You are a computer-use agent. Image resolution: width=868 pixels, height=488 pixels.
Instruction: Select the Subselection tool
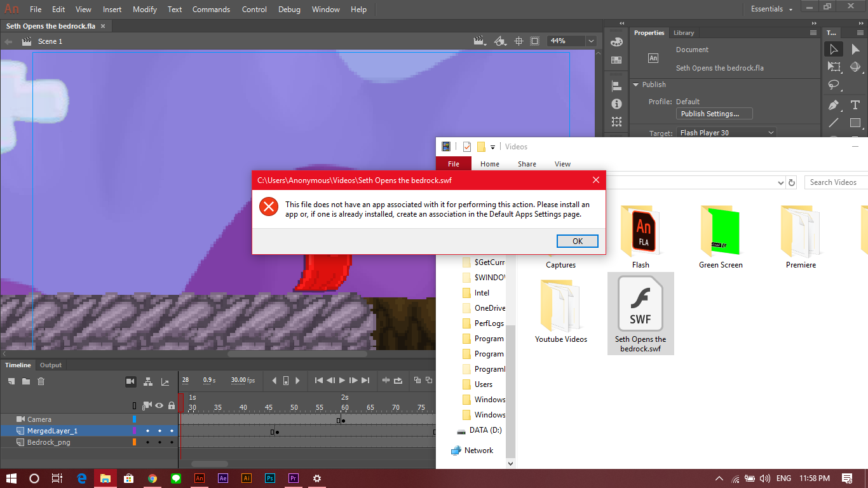point(855,49)
